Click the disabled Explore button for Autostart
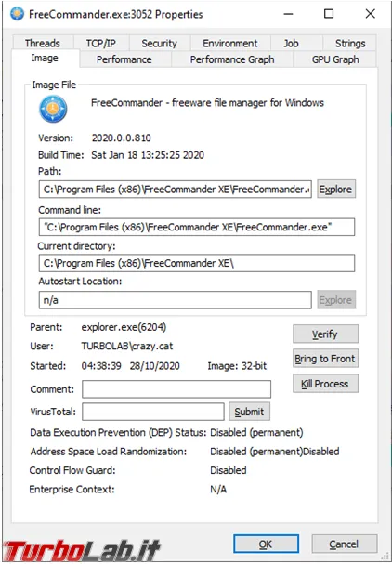 [336, 299]
